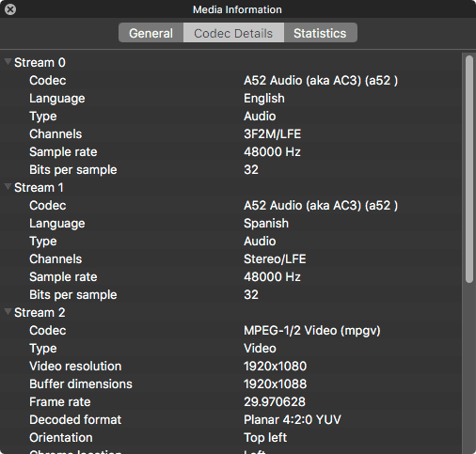Image resolution: width=476 pixels, height=454 pixels.
Task: Click the MPEG-1/2 Video (mpgv) codec value
Action: click(312, 331)
